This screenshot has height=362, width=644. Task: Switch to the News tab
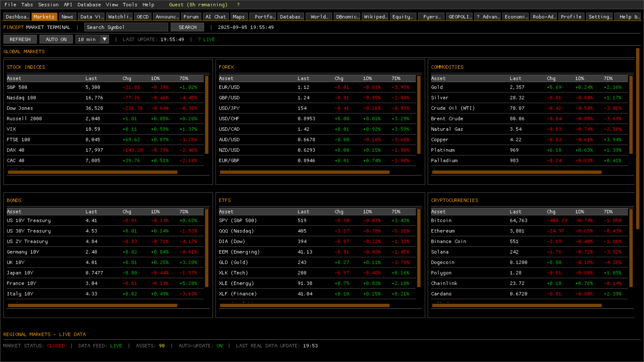(67, 17)
